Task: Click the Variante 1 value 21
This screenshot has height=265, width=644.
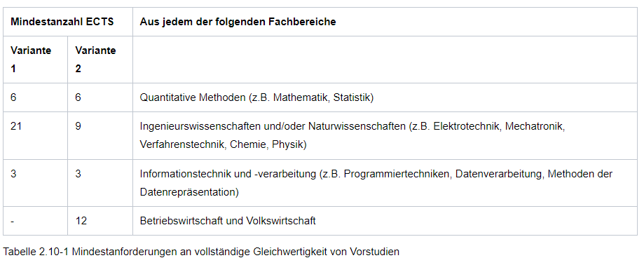Action: click(16, 126)
